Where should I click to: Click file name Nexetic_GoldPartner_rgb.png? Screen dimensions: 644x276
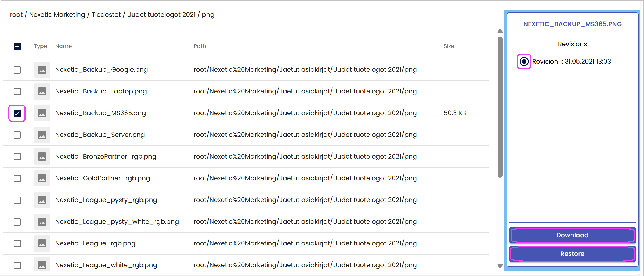[103, 178]
